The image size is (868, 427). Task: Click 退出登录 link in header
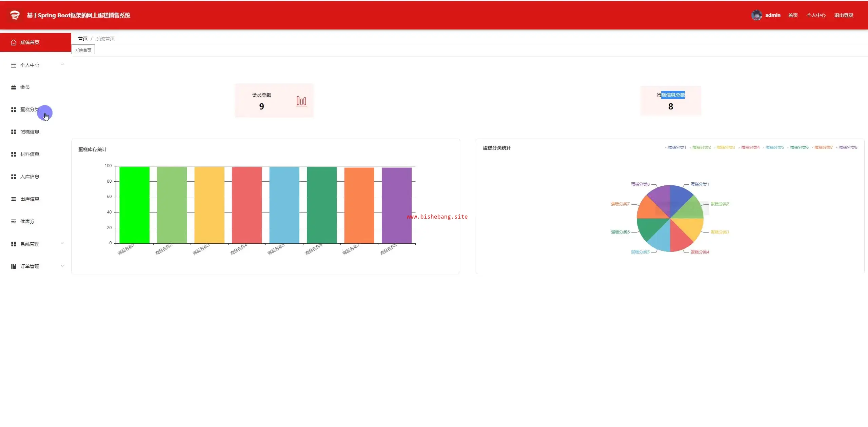tap(844, 15)
